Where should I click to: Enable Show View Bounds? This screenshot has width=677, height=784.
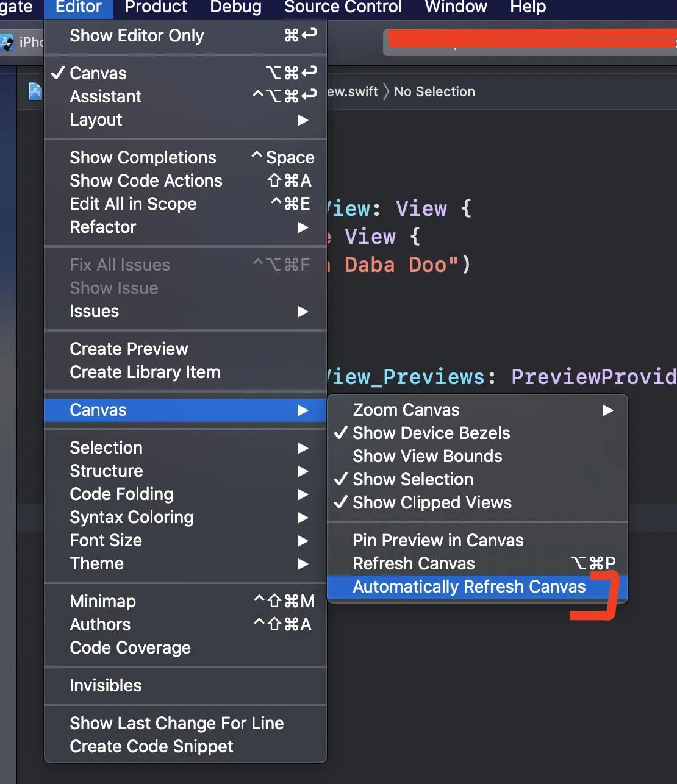pos(427,456)
